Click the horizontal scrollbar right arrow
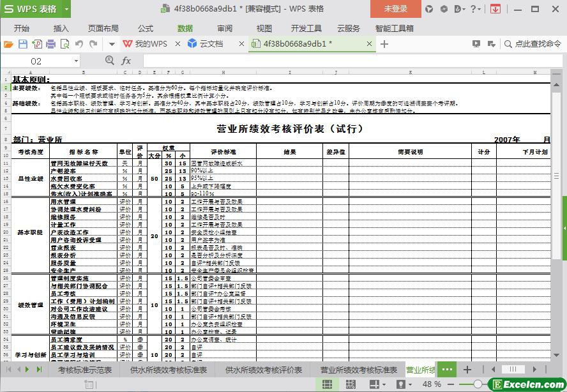 [x=534, y=369]
